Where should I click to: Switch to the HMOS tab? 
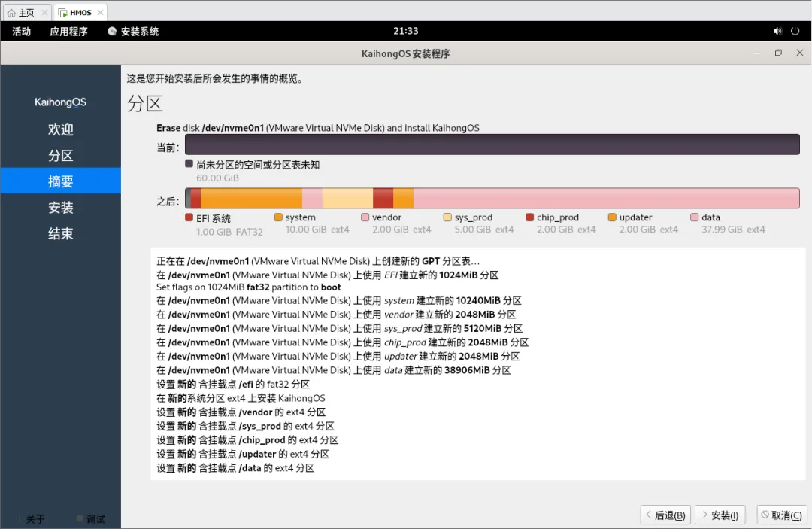pos(80,12)
